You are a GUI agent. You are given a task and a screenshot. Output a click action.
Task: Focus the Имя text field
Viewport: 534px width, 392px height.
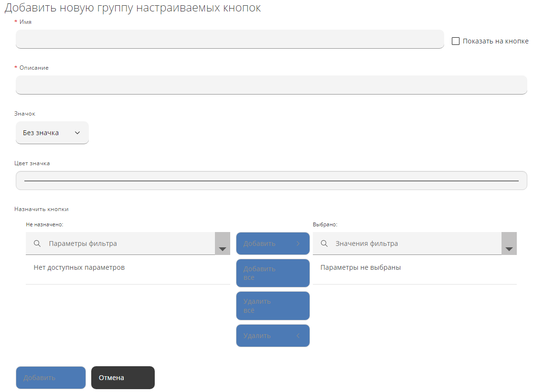coord(230,39)
